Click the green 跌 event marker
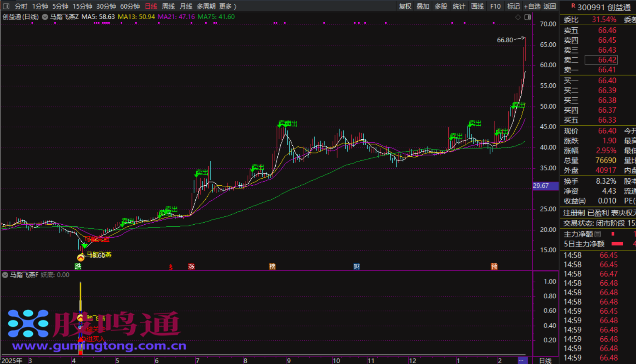Image resolution: width=636 pixels, height=364 pixels. pyautogui.click(x=78, y=266)
